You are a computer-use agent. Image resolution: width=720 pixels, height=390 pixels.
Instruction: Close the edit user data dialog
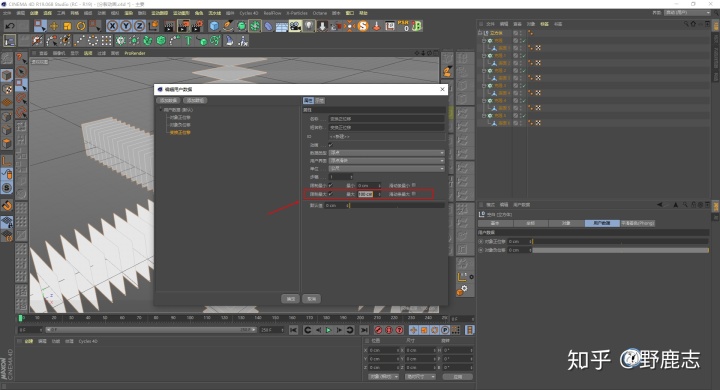pos(442,89)
